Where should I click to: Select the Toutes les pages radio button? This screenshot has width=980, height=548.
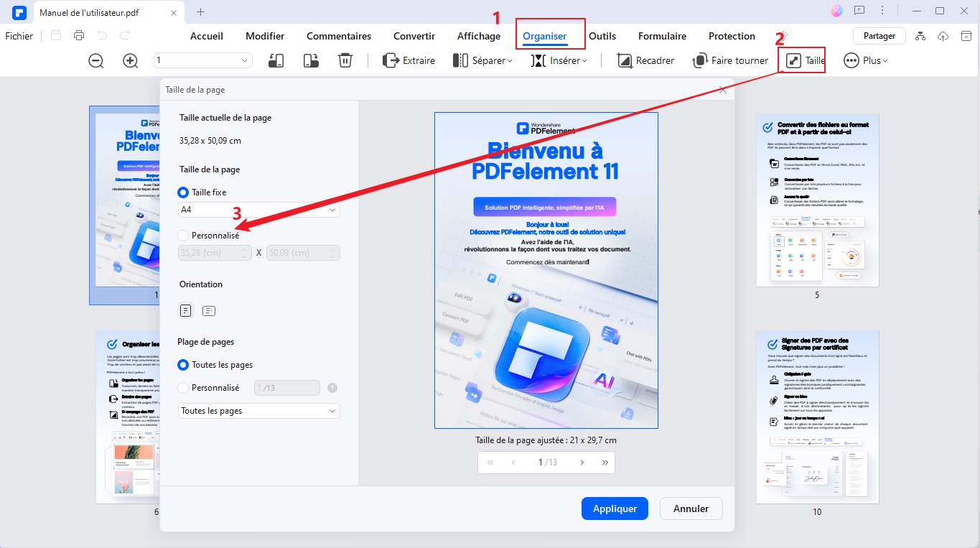[183, 365]
